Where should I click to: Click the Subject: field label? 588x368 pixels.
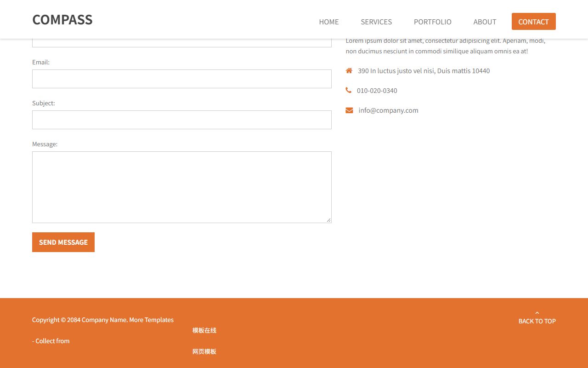44,103
